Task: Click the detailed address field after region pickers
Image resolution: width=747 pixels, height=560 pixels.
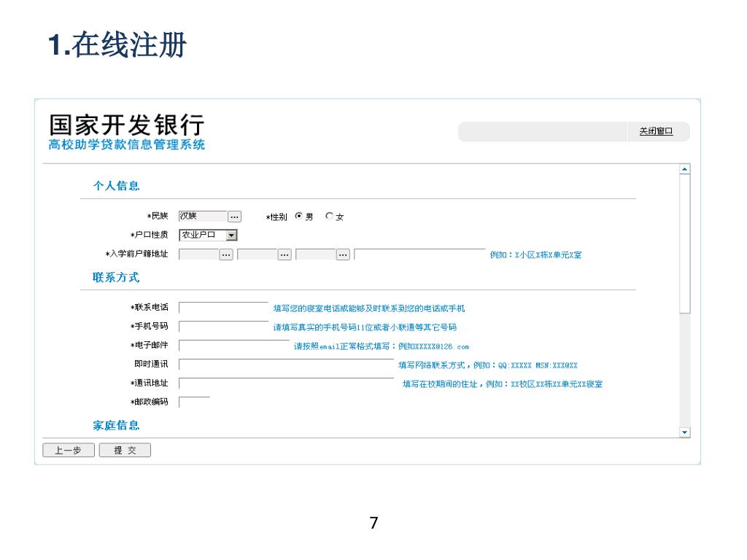Action: coord(419,254)
